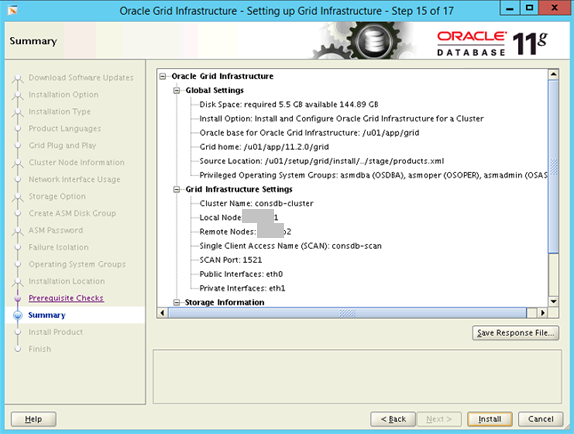Open Help for this installer step
The width and height of the screenshot is (574, 434).
(33, 419)
